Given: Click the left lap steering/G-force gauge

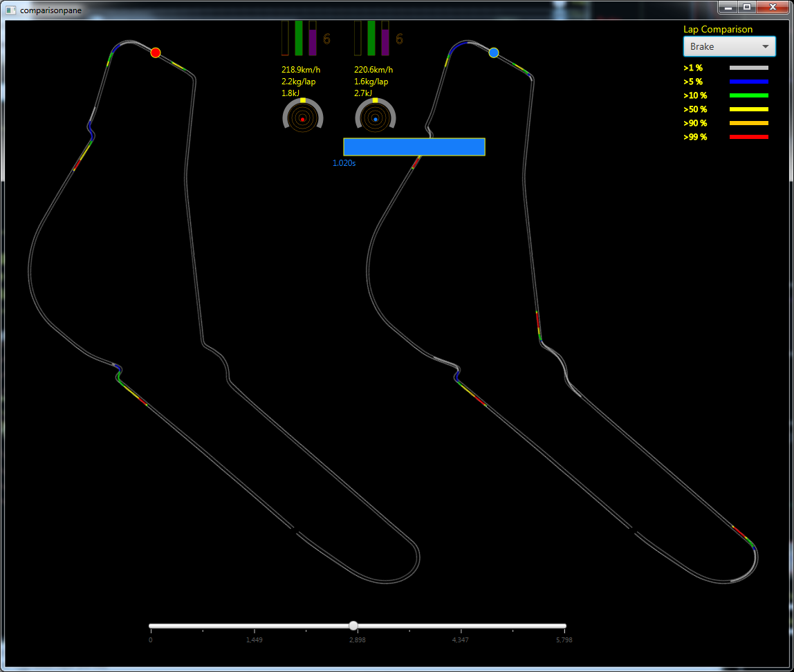Looking at the screenshot, I should tap(303, 116).
